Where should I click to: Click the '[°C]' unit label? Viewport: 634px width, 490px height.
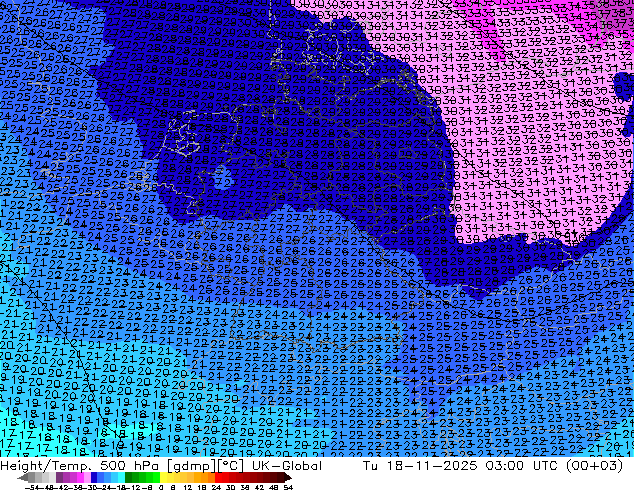pos(231,466)
